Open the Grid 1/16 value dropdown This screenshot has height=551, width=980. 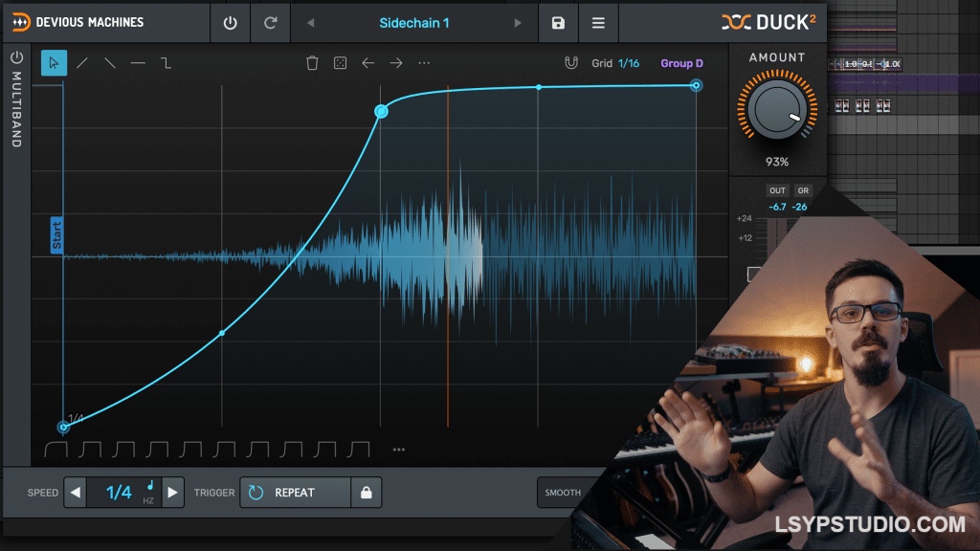click(x=629, y=63)
